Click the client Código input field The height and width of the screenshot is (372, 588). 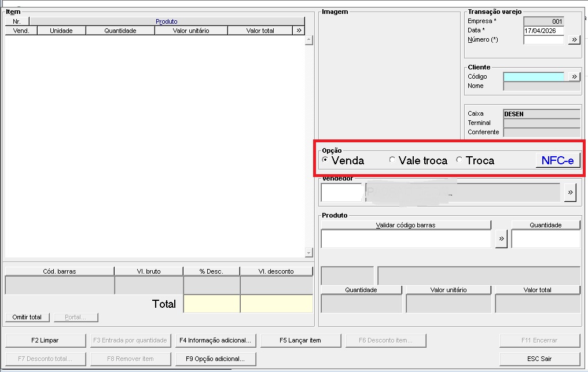(x=534, y=76)
